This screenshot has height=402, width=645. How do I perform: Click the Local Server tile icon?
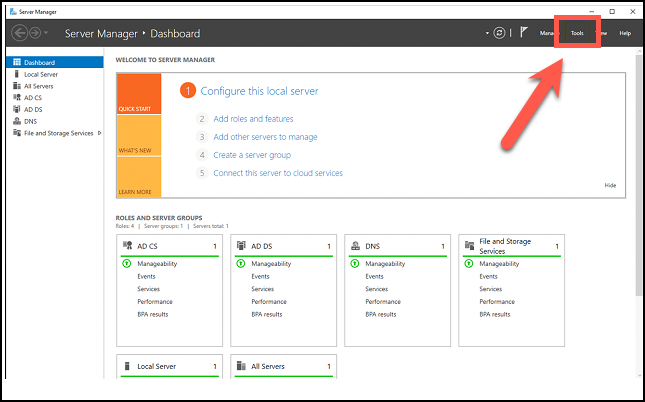coord(127,366)
